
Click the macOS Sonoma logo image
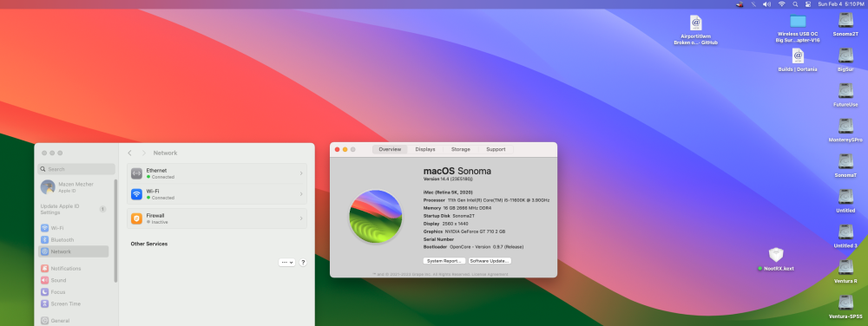375,217
